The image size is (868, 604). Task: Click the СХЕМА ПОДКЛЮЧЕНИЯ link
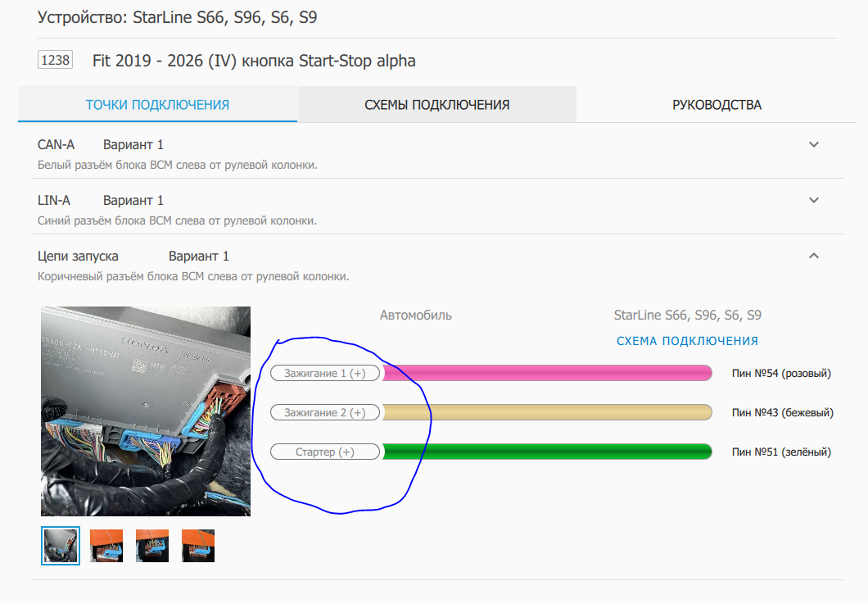[687, 341]
